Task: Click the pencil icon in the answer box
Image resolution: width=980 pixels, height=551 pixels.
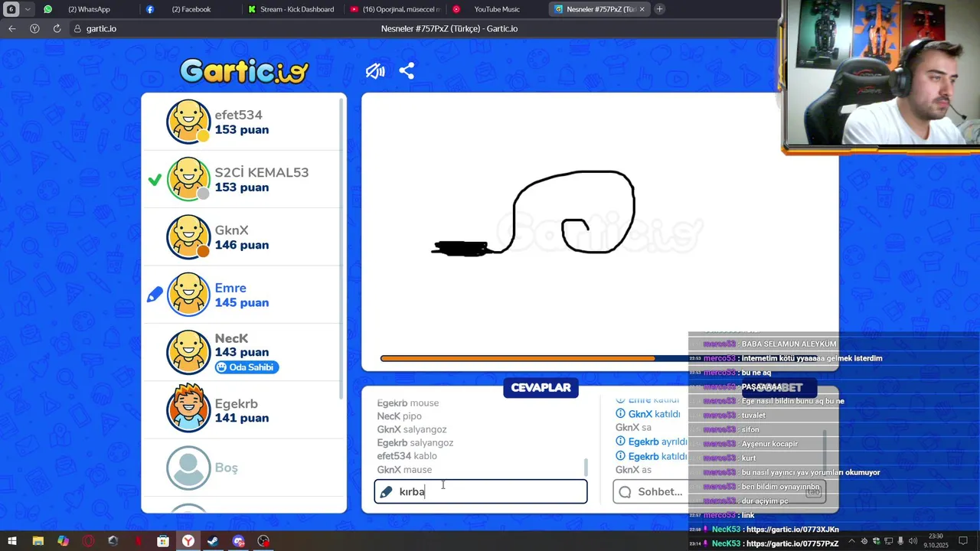Action: coord(386,492)
